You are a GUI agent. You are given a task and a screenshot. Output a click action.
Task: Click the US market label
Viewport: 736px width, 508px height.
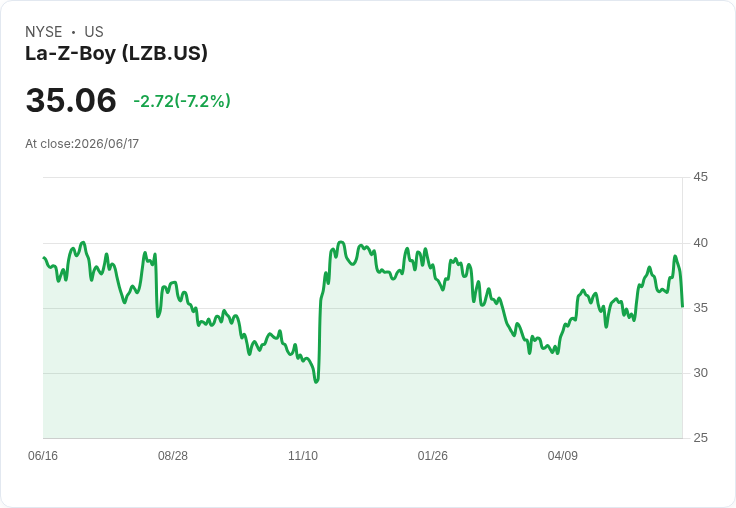(94, 32)
